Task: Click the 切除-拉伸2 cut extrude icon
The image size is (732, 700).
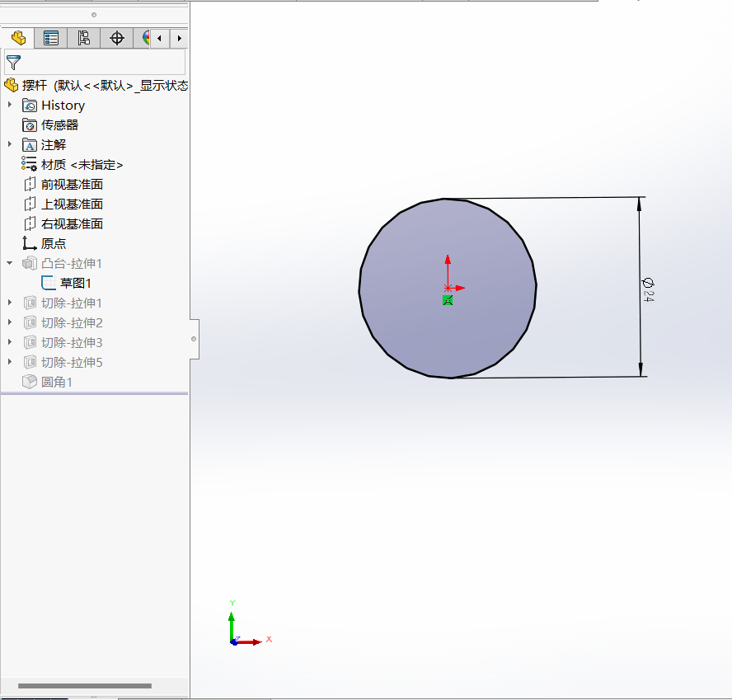Action: [x=30, y=322]
